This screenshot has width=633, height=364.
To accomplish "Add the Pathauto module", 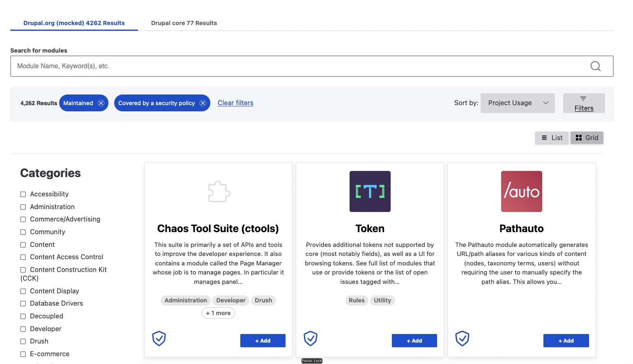I will pyautogui.click(x=566, y=341).
